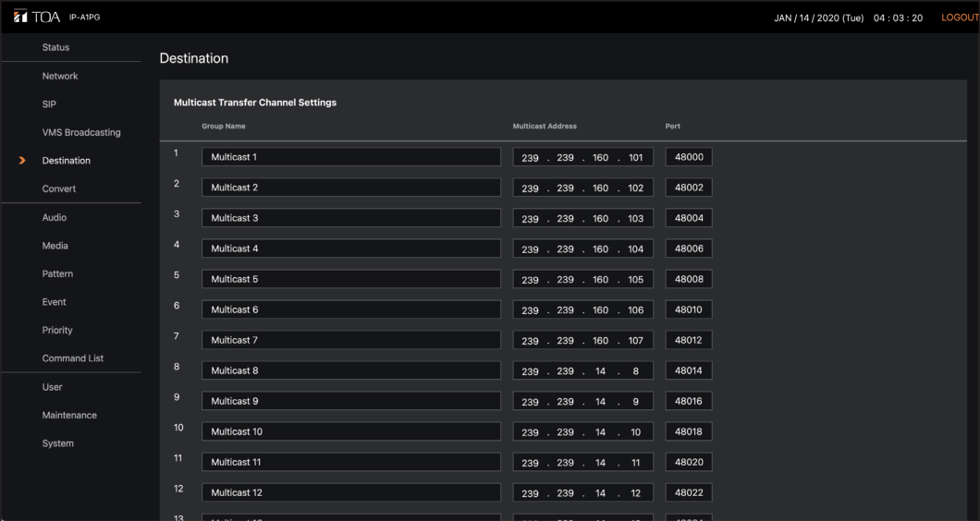Click the orange arrow beside Destination
This screenshot has height=521, width=980.
click(x=22, y=161)
